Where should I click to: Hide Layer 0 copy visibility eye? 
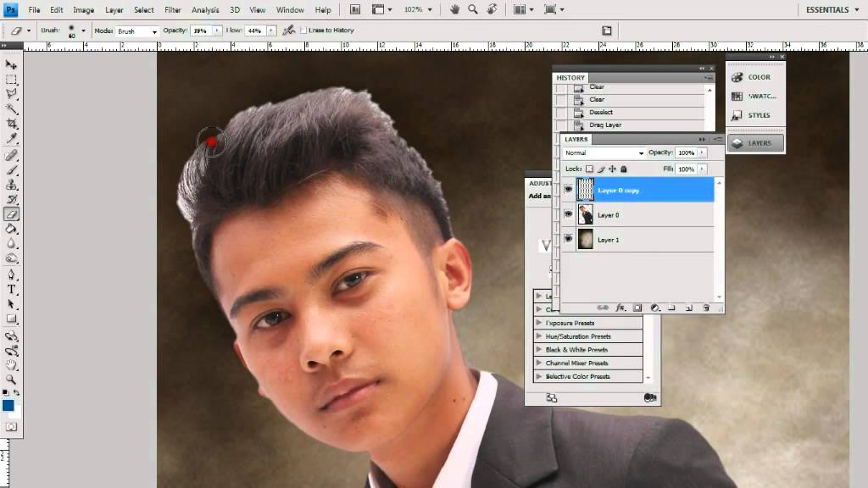(568, 189)
